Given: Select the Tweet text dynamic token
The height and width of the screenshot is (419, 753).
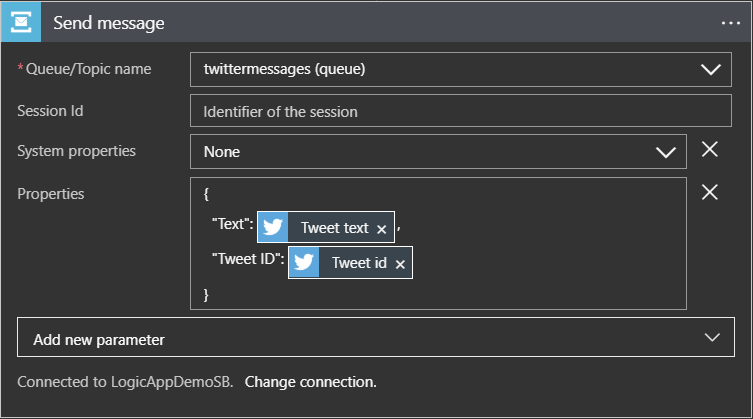Looking at the screenshot, I should click(x=334, y=228).
